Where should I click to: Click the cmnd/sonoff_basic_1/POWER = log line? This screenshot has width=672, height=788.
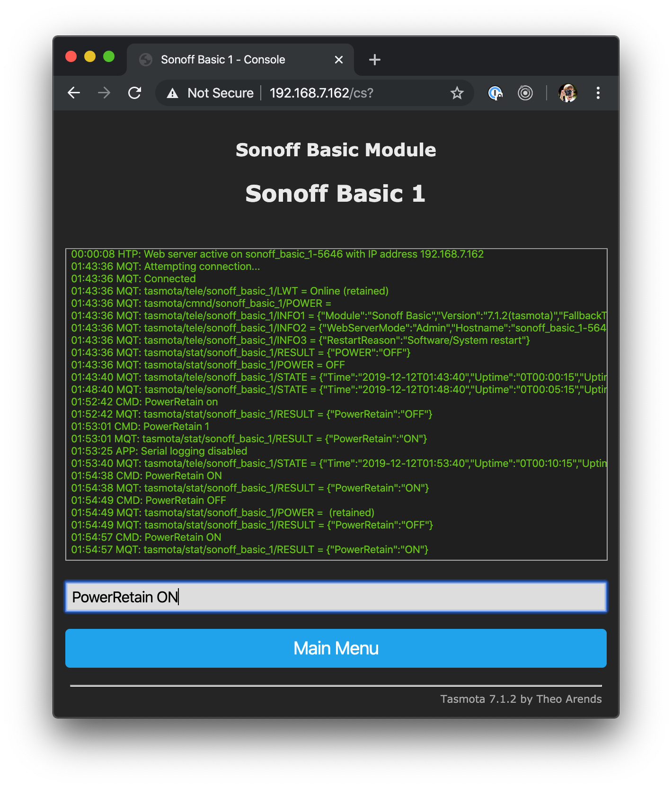pos(201,304)
